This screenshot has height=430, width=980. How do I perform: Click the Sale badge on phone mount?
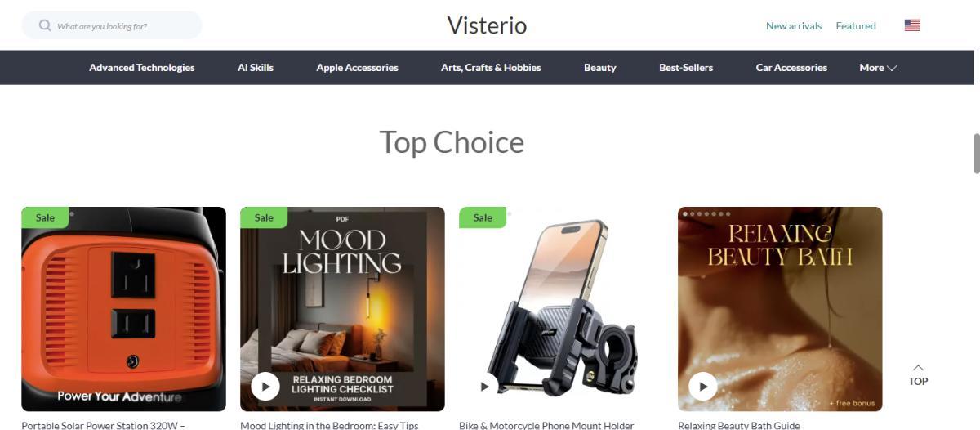[483, 217]
